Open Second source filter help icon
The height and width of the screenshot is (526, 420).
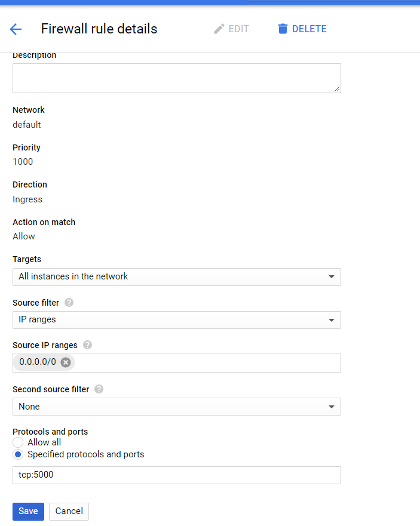pyautogui.click(x=99, y=389)
